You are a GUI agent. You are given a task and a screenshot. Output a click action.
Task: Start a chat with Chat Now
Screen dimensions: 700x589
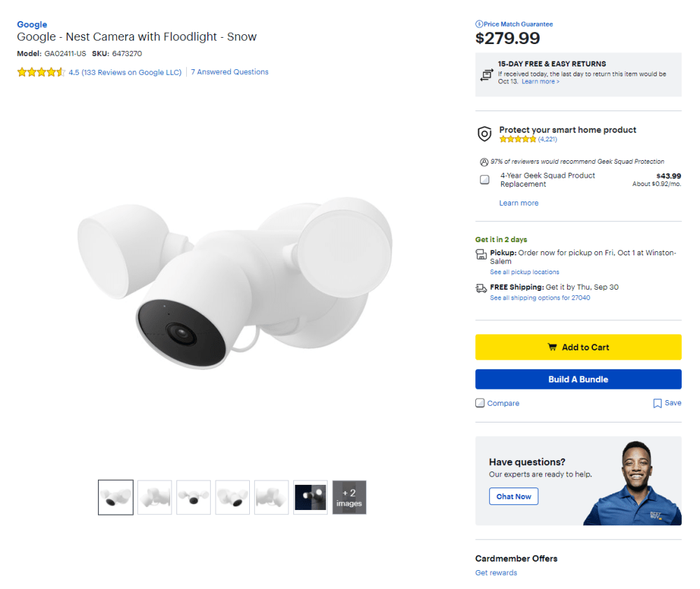(x=514, y=497)
